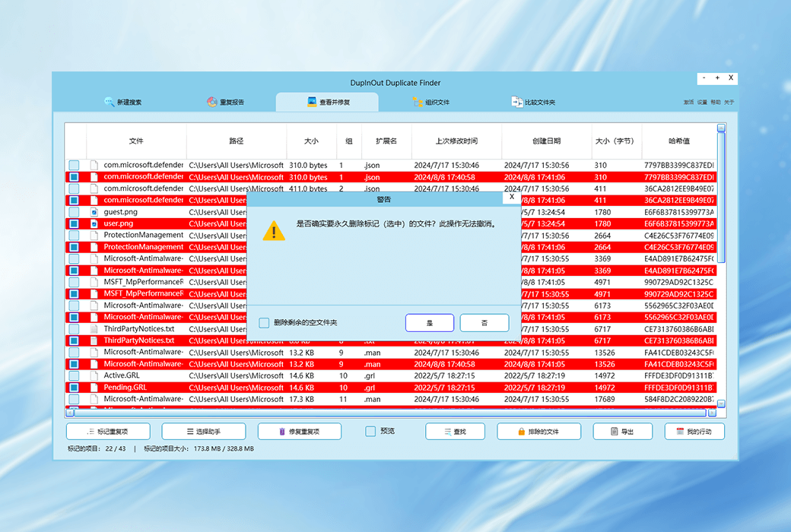Image resolution: width=791 pixels, height=532 pixels.
Task: Click the 导出 export button
Action: coord(622,431)
